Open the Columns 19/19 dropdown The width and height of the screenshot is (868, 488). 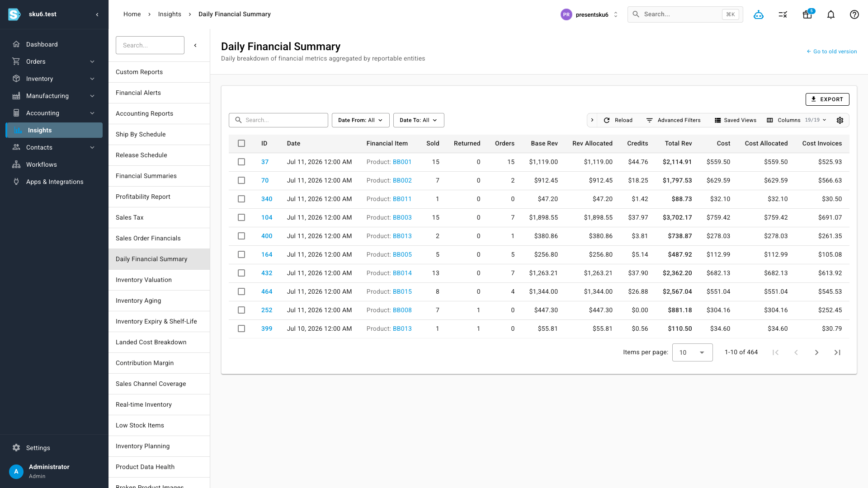click(797, 120)
